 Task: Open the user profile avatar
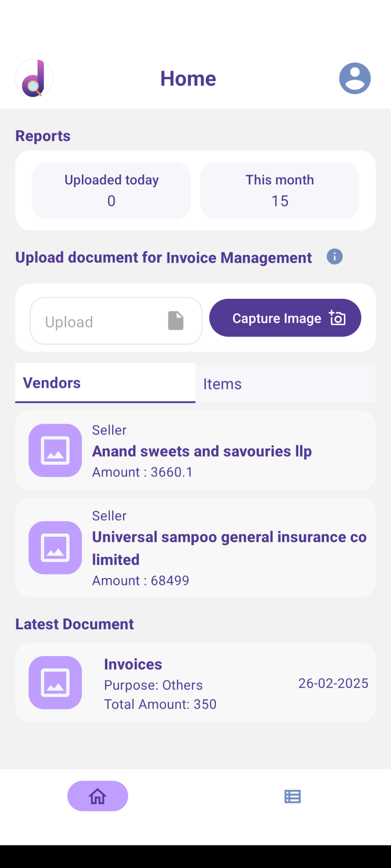(x=355, y=78)
